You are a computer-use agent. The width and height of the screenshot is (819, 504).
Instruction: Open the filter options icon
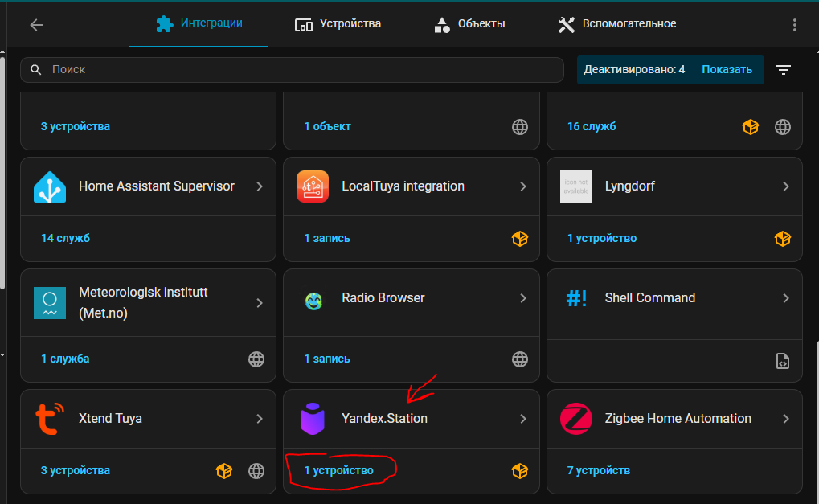point(783,69)
